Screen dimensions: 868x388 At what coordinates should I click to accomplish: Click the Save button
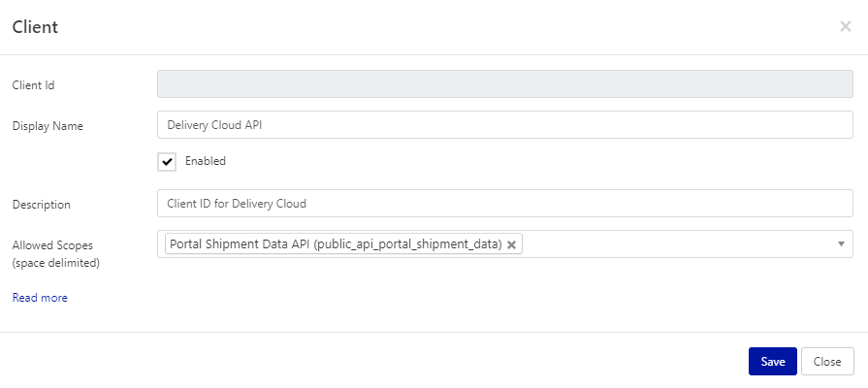point(772,361)
